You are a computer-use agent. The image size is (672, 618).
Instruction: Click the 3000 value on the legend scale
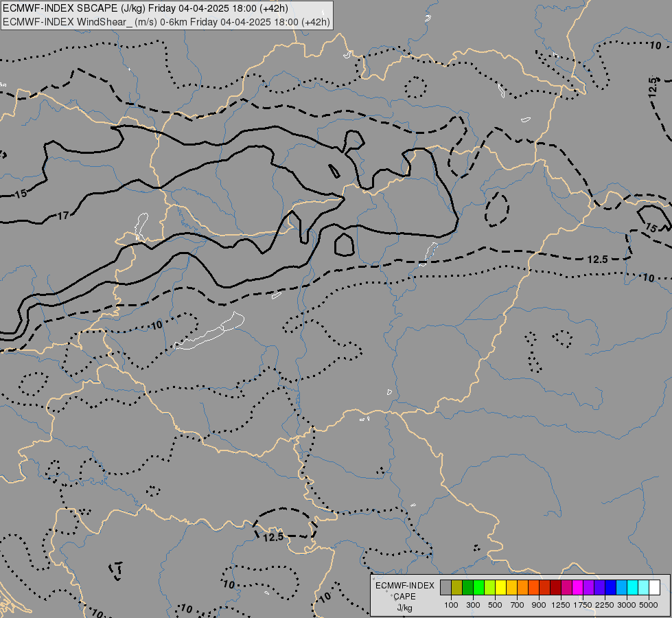(x=627, y=605)
